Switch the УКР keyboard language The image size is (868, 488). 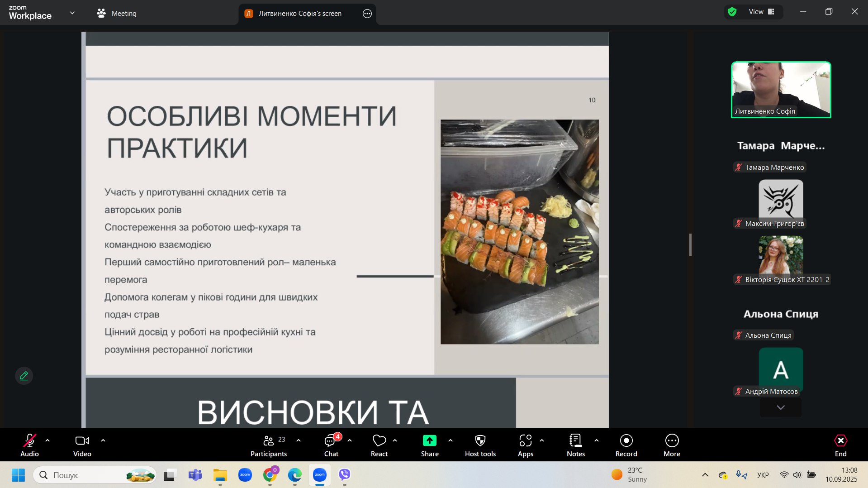point(763,475)
